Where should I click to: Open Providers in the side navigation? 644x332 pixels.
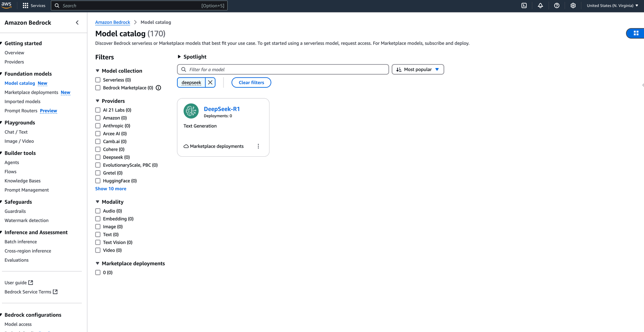(14, 62)
